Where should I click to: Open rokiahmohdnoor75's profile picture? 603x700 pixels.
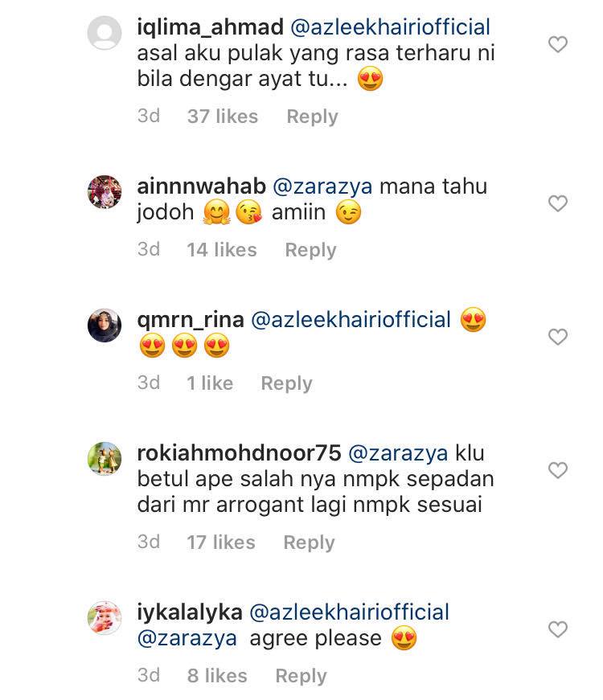point(105,459)
